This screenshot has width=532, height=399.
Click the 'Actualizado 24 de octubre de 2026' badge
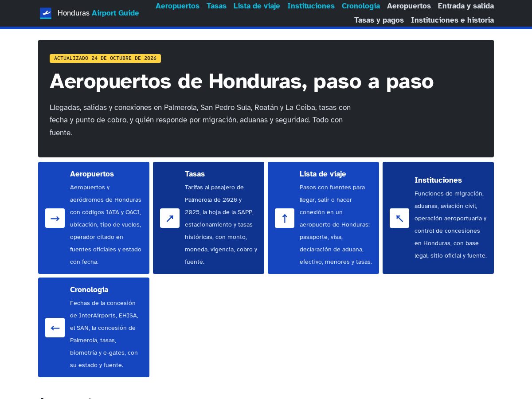(105, 59)
